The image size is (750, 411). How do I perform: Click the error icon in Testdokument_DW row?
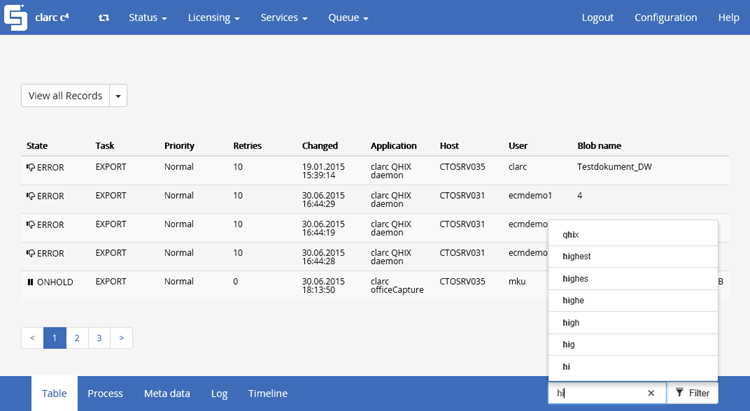[31, 167]
